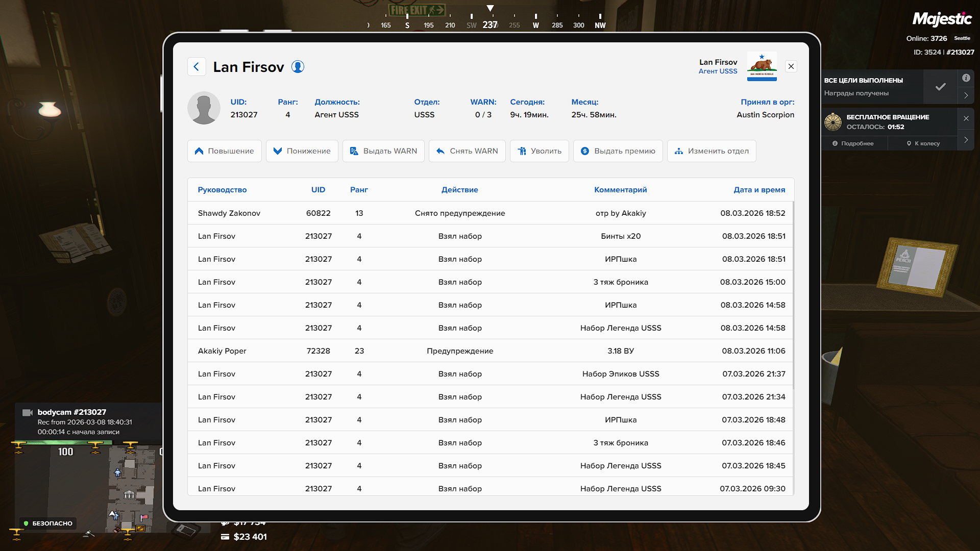Open Изменить отдел department change
980x551 pixels.
(x=712, y=151)
